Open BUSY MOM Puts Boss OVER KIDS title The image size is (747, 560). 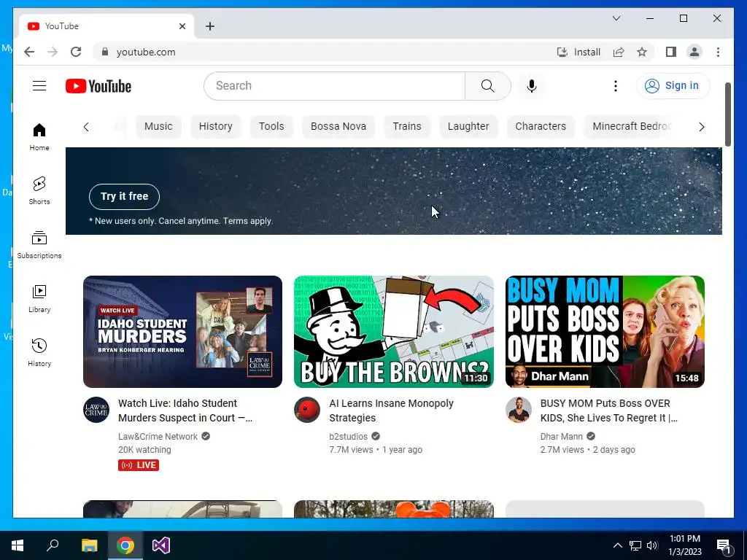[x=609, y=411]
